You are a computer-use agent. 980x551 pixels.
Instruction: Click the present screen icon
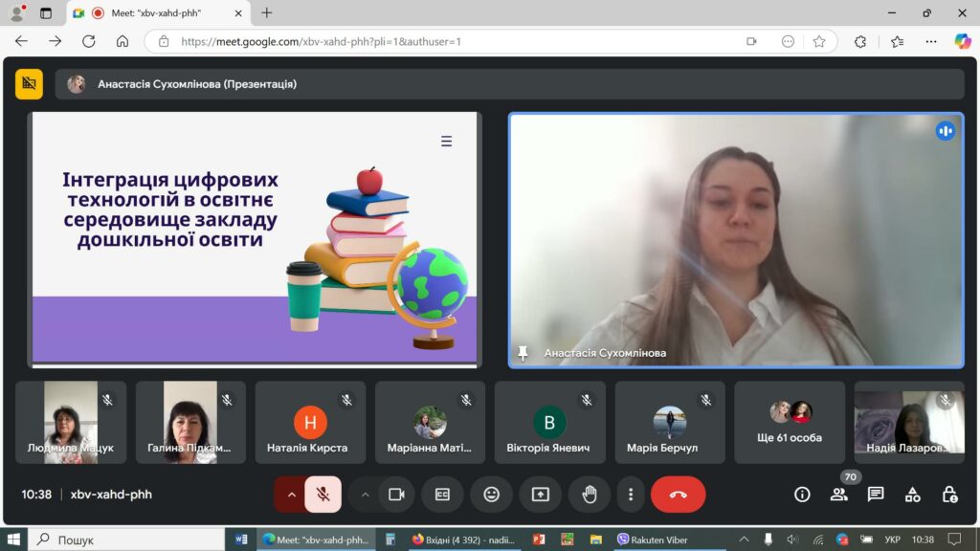coord(540,495)
